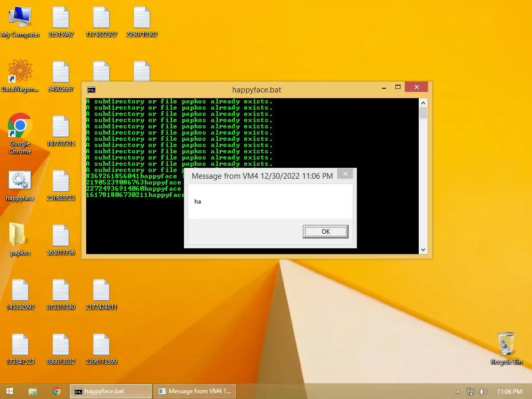This screenshot has width=532, height=399.
Task: Switch to happyface.bat taskbar button
Action: (x=111, y=391)
